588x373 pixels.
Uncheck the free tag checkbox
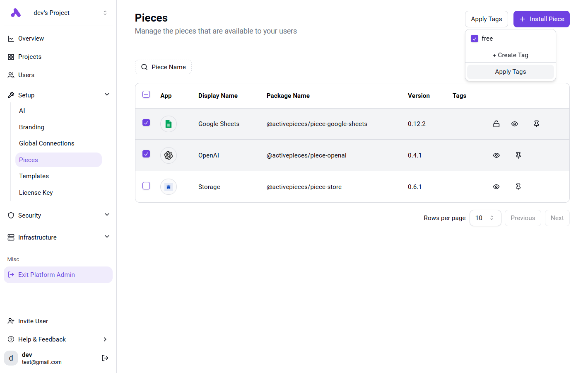(x=475, y=39)
